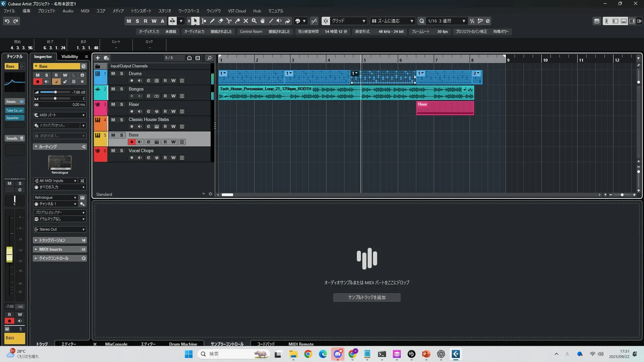This screenshot has width=644, height=362.
Task: Select the Draw pencil tool
Action: [x=212, y=21]
